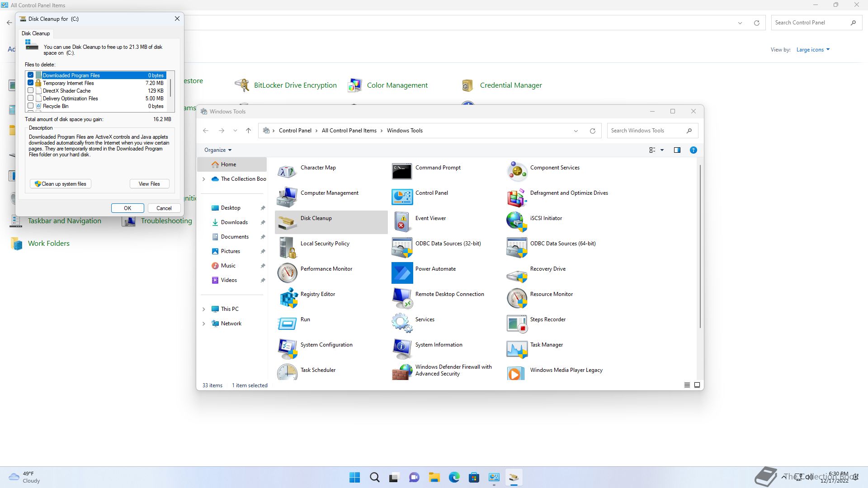Go to Downloads in navigation pane
868x488 pixels.
pyautogui.click(x=234, y=222)
